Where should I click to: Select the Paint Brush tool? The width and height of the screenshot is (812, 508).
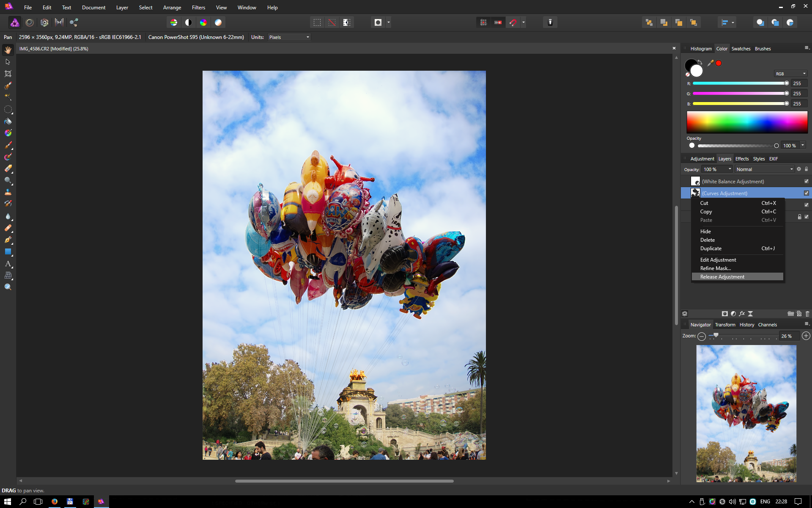[8, 145]
